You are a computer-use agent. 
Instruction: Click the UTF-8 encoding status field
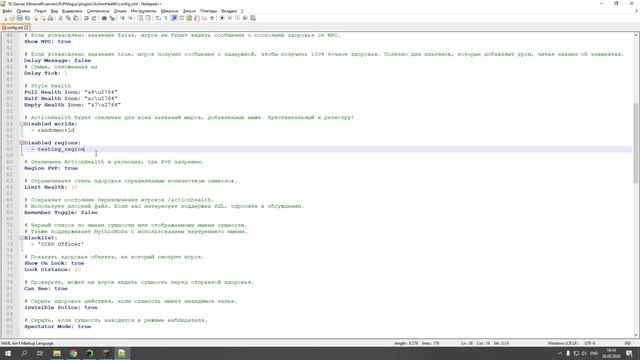tap(590, 343)
